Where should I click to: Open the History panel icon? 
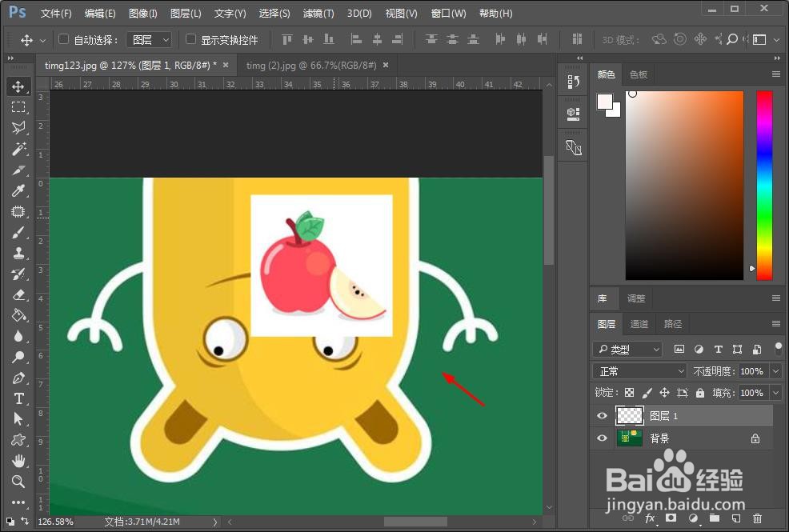click(573, 82)
